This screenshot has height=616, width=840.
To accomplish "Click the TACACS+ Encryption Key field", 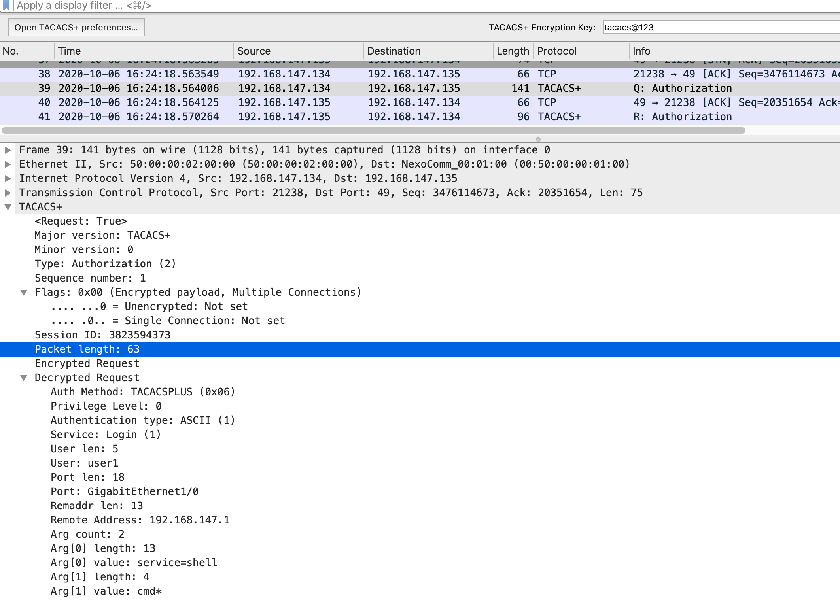I will [x=720, y=27].
